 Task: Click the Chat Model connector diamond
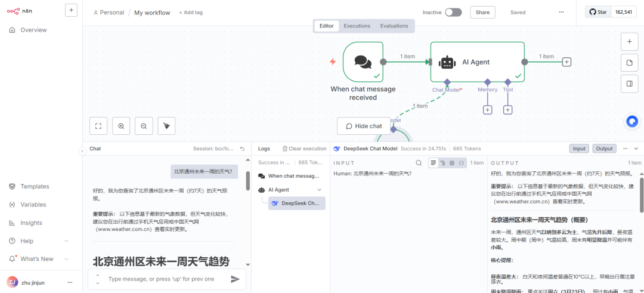447,82
